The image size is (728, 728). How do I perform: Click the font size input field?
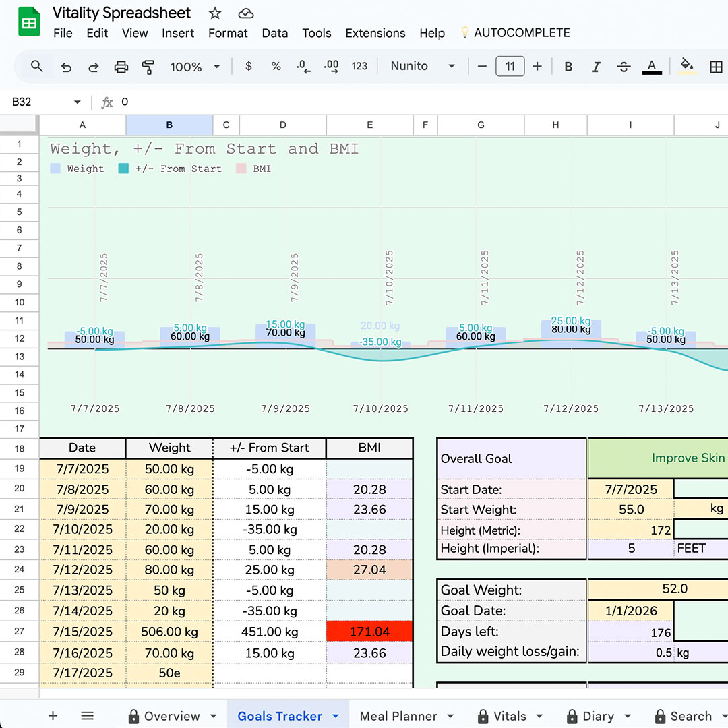[510, 66]
